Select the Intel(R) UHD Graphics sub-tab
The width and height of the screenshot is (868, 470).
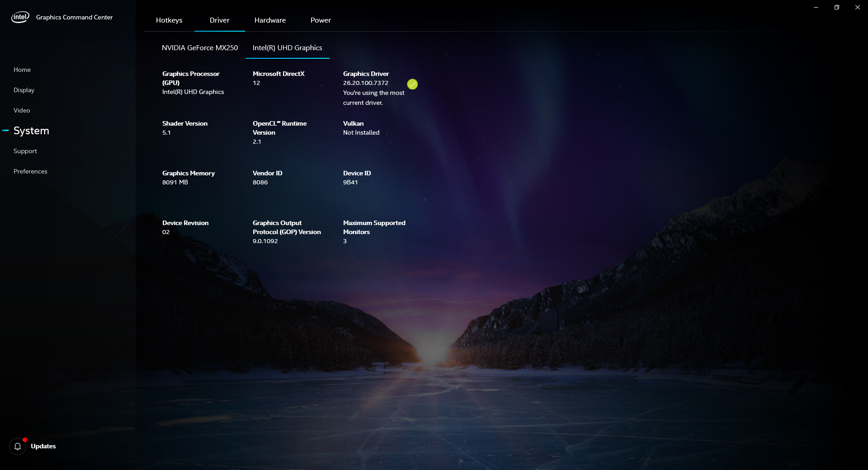(x=288, y=48)
